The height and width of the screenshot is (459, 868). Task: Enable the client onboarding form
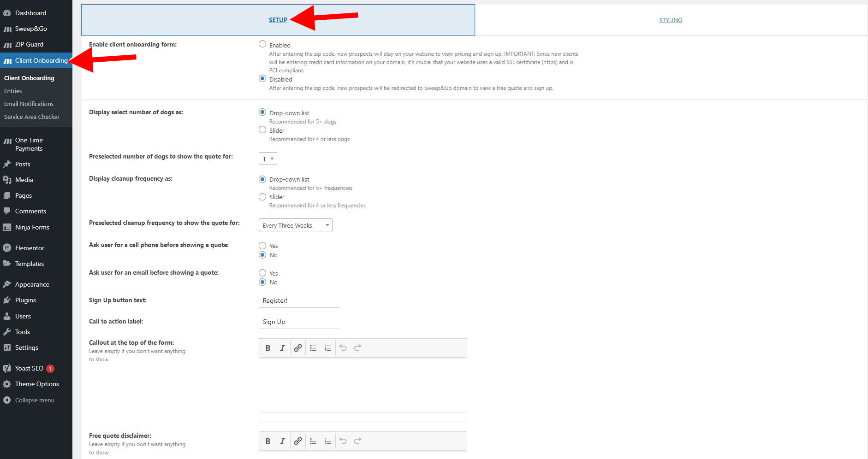point(262,44)
